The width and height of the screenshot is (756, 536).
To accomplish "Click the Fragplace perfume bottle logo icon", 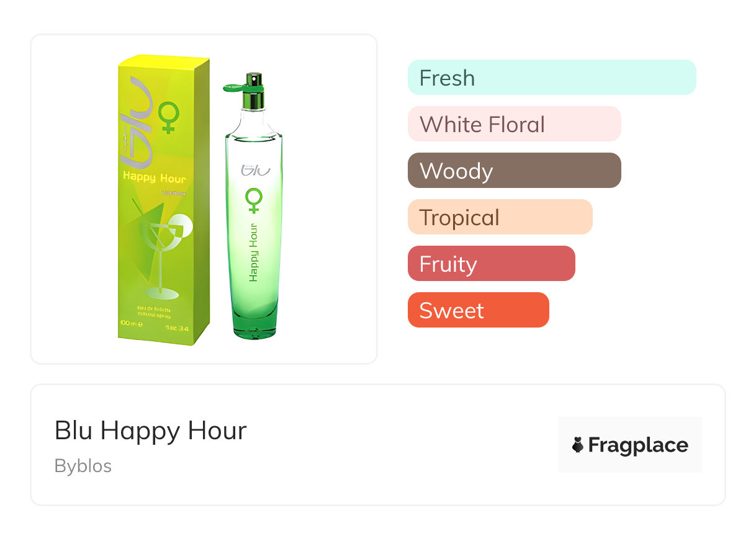I will [x=578, y=445].
